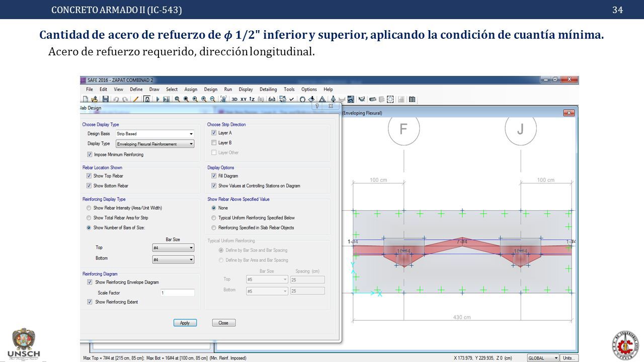
Task: Select Show Number of Bars of Size option
Action: [x=89, y=227]
